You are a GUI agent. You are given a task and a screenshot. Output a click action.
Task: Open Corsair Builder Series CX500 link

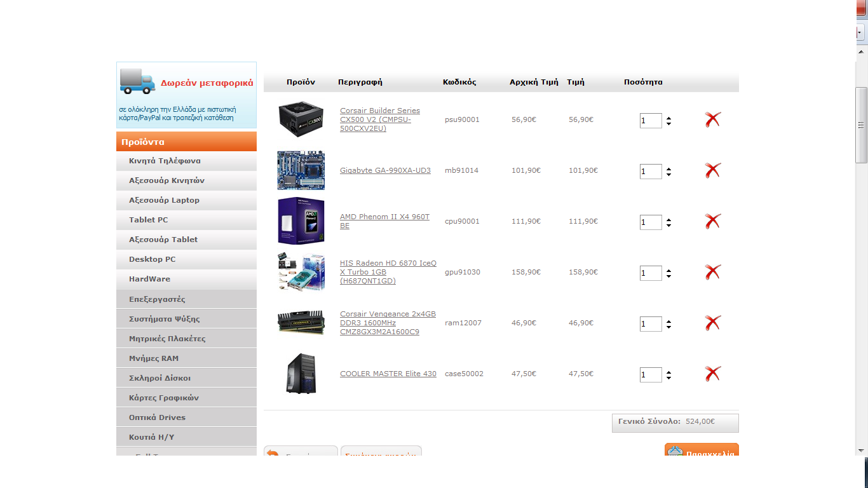point(380,119)
